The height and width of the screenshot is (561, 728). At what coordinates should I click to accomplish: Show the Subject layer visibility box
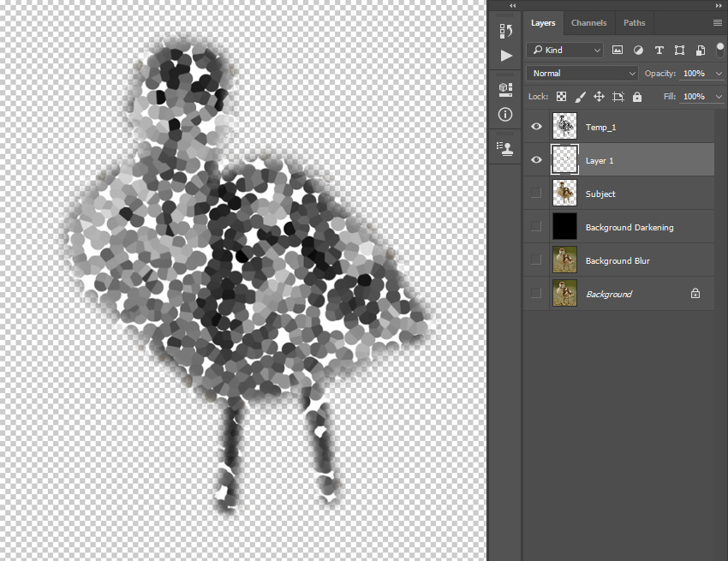[x=536, y=193]
